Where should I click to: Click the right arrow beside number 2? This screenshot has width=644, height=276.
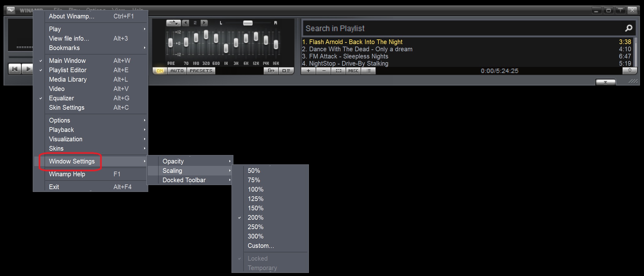[x=204, y=23]
